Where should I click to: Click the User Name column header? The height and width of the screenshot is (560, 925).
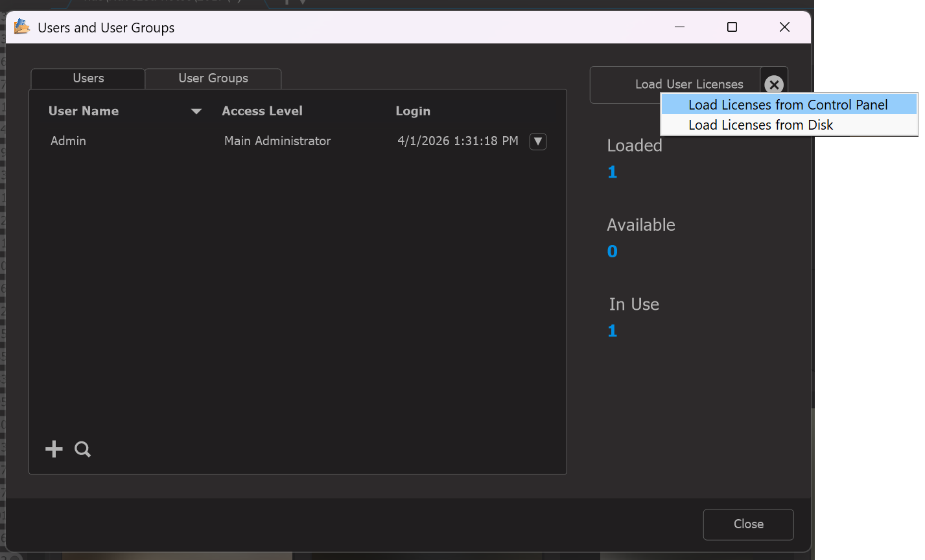click(x=84, y=111)
